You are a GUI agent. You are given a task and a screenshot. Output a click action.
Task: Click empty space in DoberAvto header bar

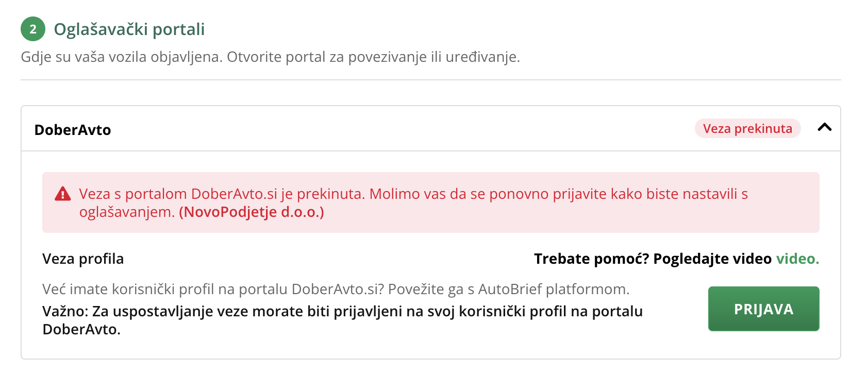coord(402,129)
